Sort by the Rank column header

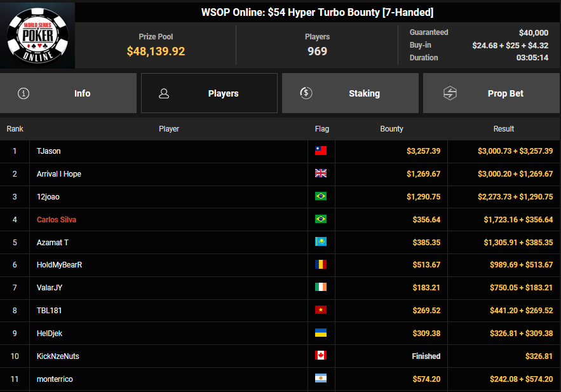tap(15, 129)
